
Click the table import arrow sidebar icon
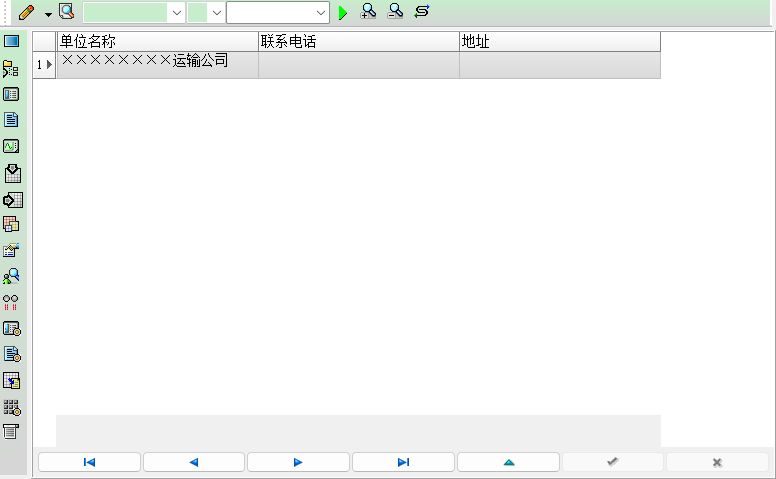(11, 381)
